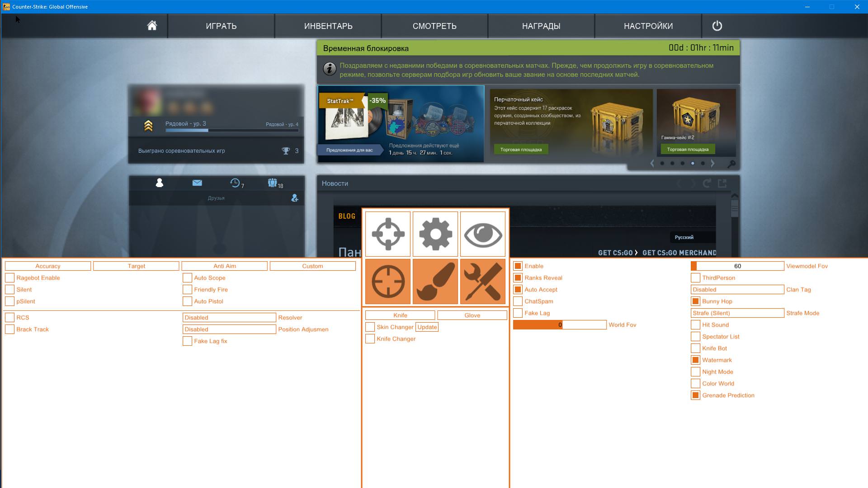Select the wrench and screwdriver tools icon

pos(483,282)
